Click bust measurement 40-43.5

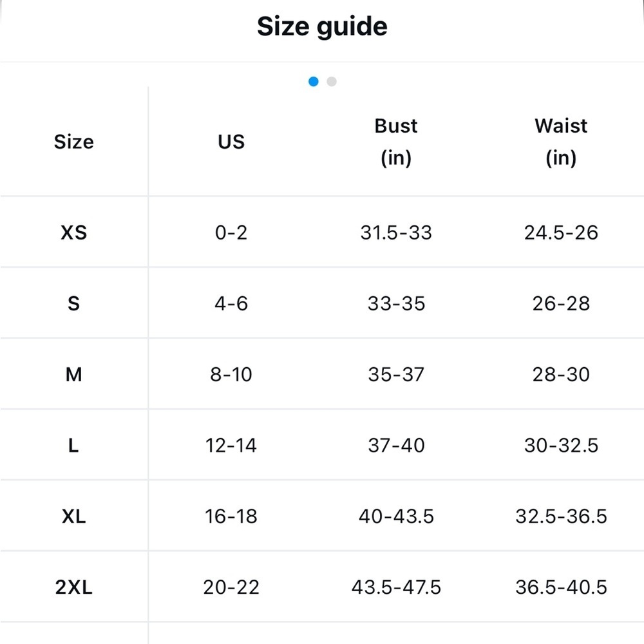pyautogui.click(x=396, y=516)
